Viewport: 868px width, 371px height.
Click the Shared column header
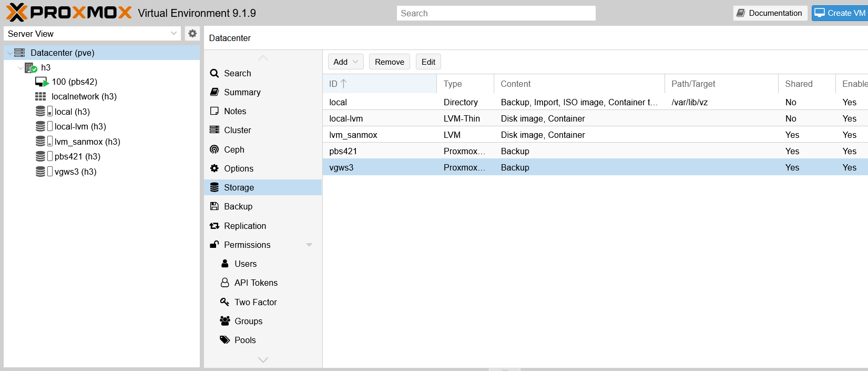point(807,84)
